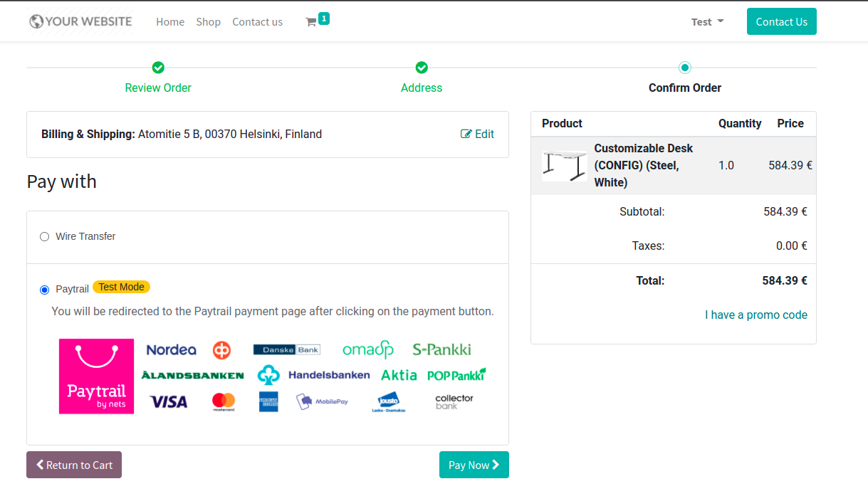Click the omaSp logo
Screen dimensions: 868x501
[x=368, y=349]
